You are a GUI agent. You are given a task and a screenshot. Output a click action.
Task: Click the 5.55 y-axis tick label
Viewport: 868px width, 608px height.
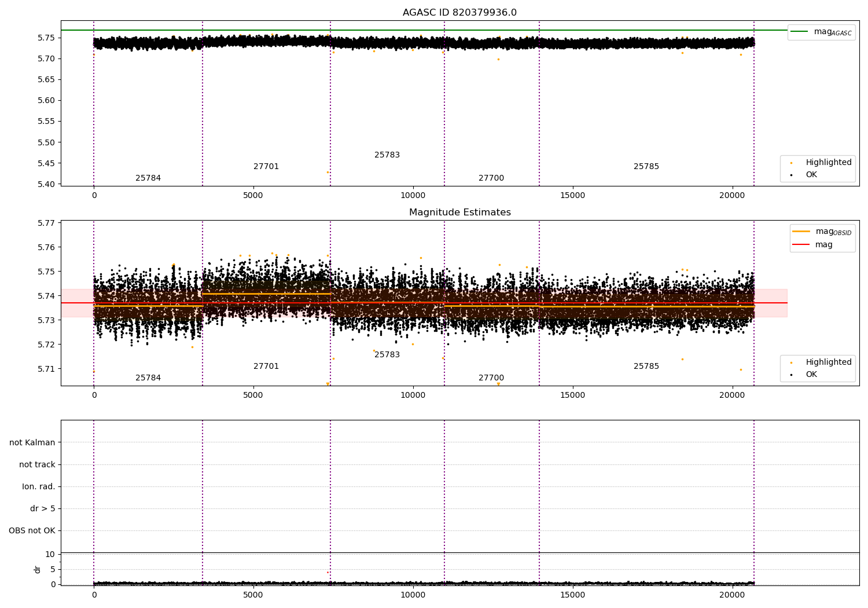point(46,122)
